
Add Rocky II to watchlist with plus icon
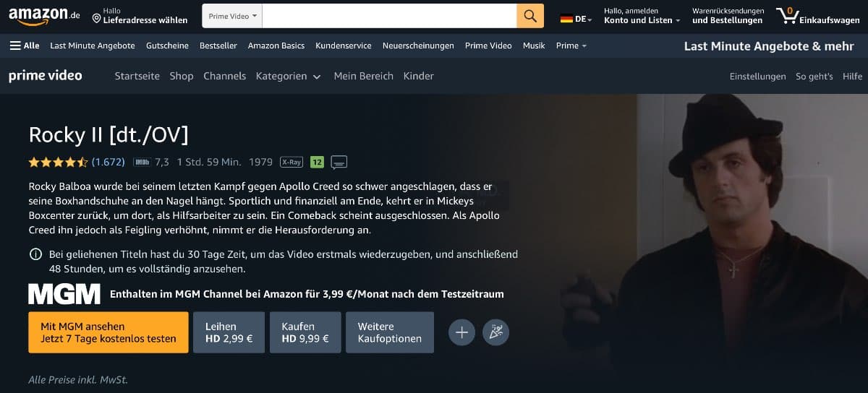point(461,332)
